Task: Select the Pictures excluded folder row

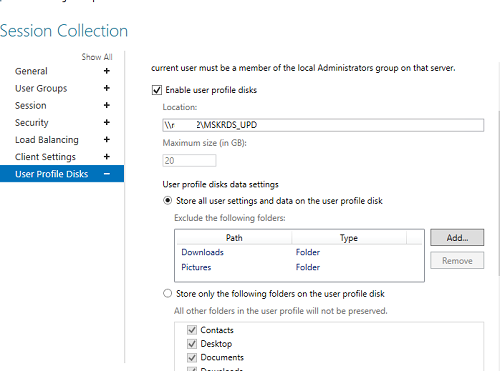Action: [299, 267]
